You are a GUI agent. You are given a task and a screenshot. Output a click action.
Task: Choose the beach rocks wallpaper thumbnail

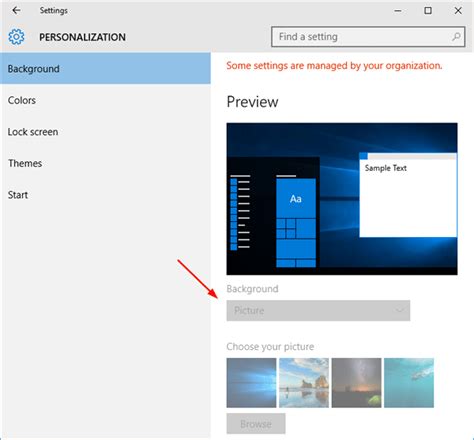(304, 383)
